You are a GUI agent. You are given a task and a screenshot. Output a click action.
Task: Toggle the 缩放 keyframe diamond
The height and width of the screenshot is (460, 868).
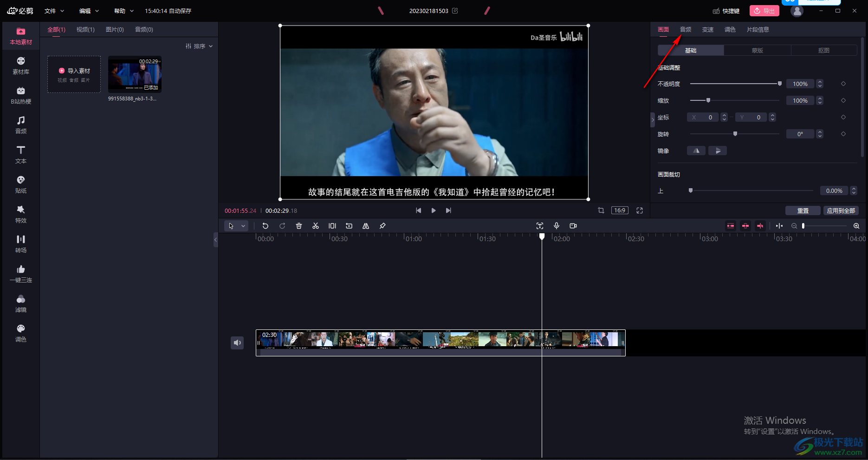[843, 100]
